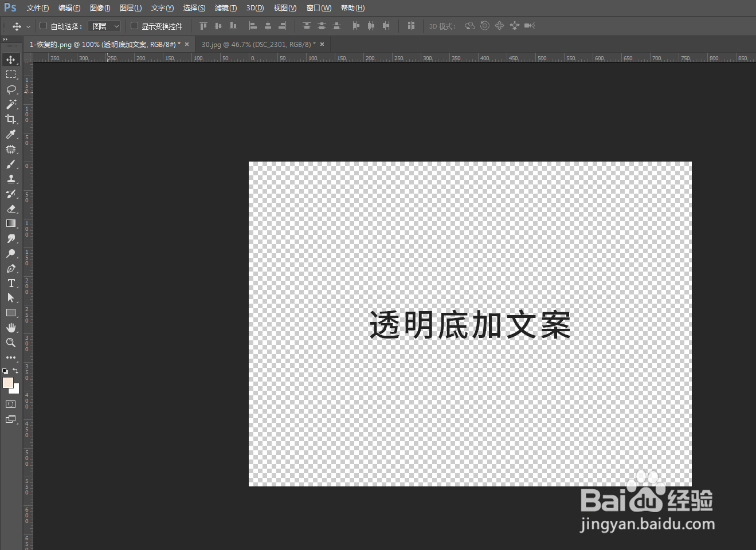Open the 图层 auto-select dropdown
Screen dimensions: 756x550
[105, 26]
